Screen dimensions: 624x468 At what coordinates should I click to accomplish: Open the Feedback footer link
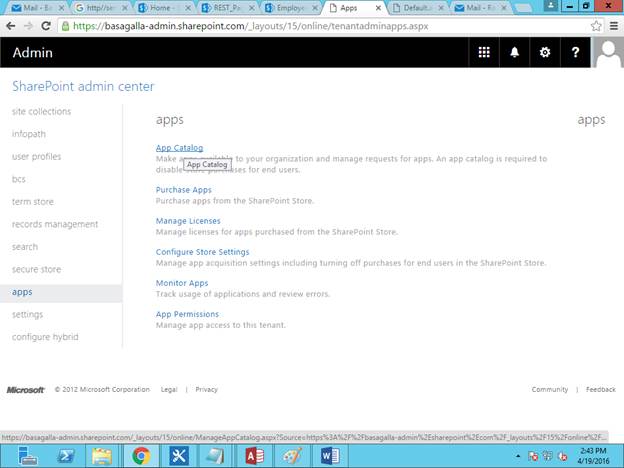(601, 390)
